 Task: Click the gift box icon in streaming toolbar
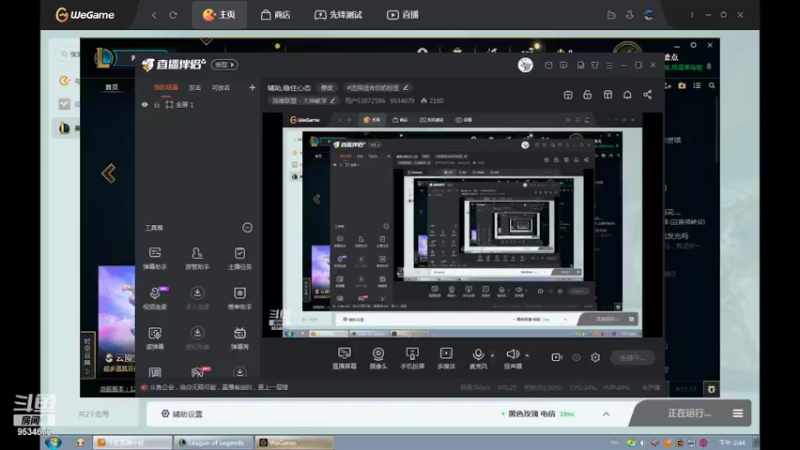coord(568,95)
